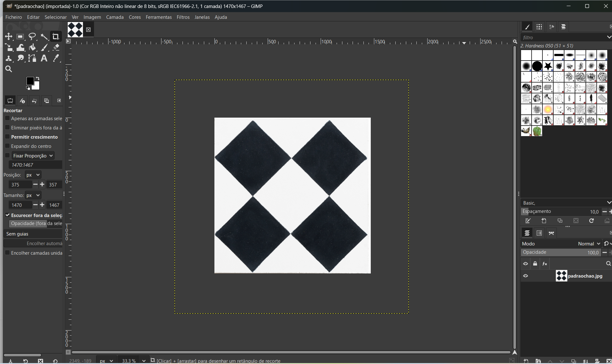Open the Camada menu
612x364 pixels.
click(x=115, y=17)
